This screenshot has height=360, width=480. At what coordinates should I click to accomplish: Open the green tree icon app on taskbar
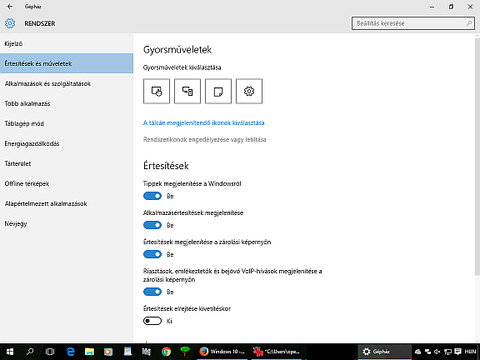point(185,351)
